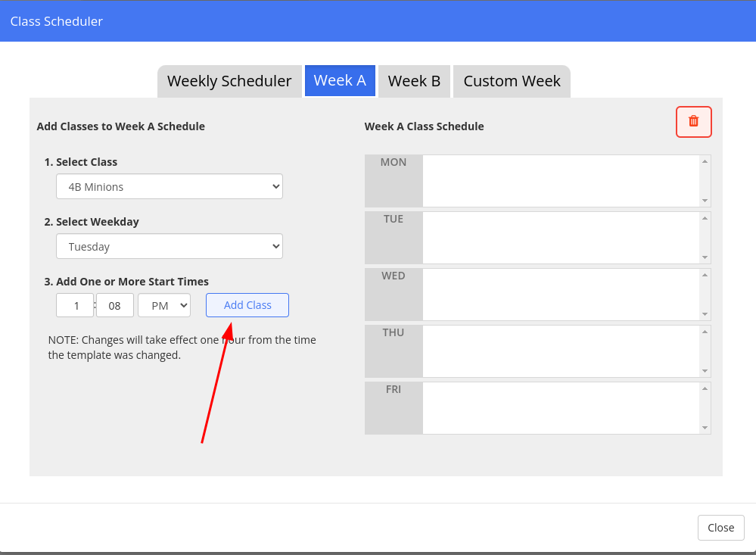The image size is (756, 555).
Task: Delete Week A schedule with trash icon
Action: tap(693, 122)
